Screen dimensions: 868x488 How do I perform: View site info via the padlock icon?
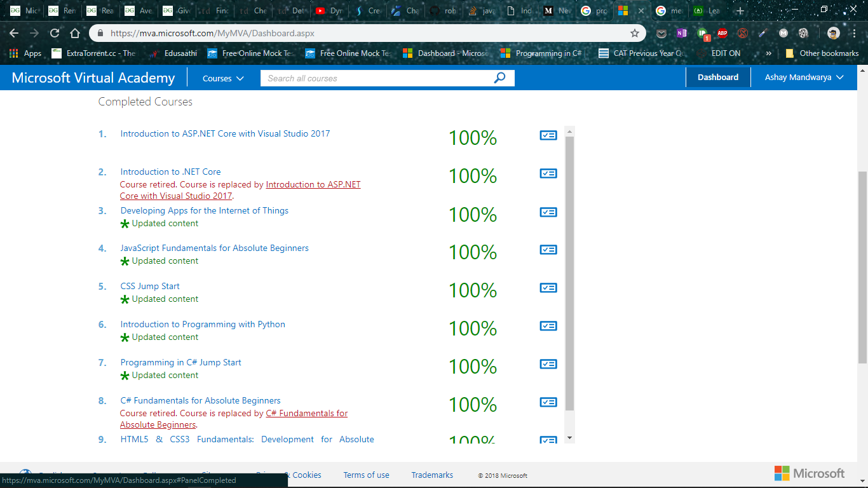[x=100, y=33]
